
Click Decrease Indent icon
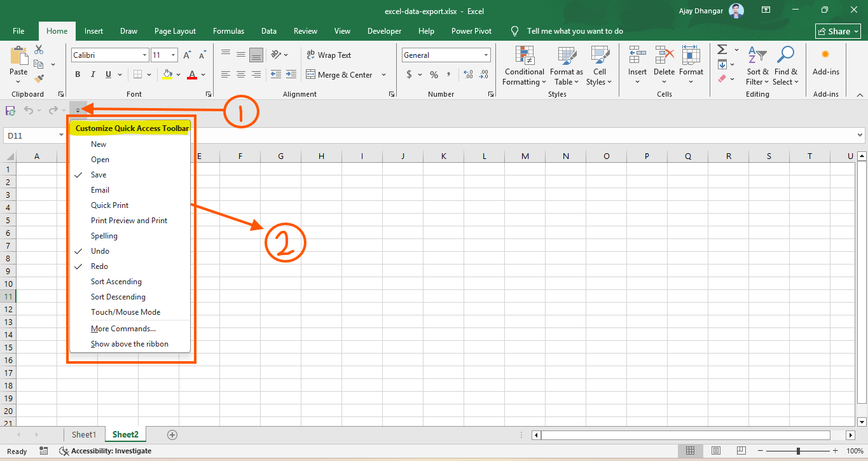[276, 74]
